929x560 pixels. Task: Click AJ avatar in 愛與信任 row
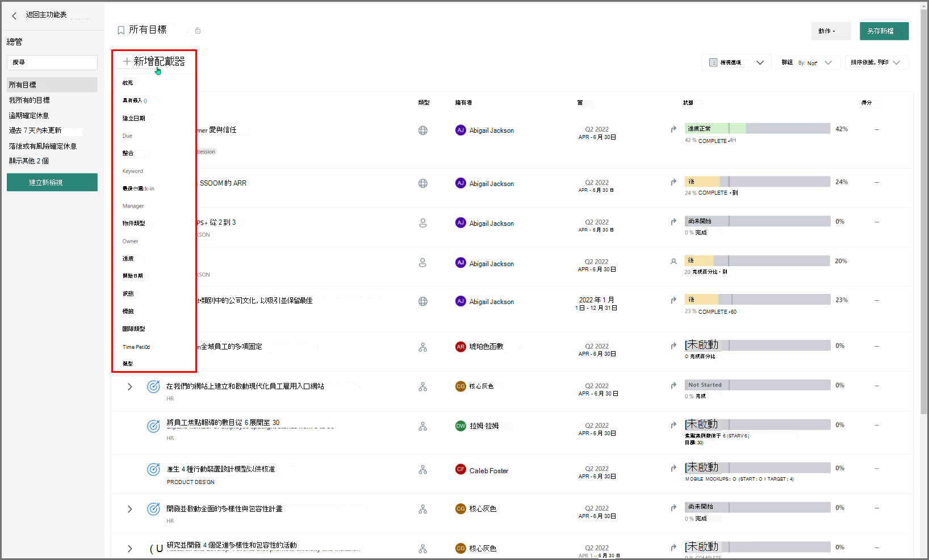click(x=461, y=130)
